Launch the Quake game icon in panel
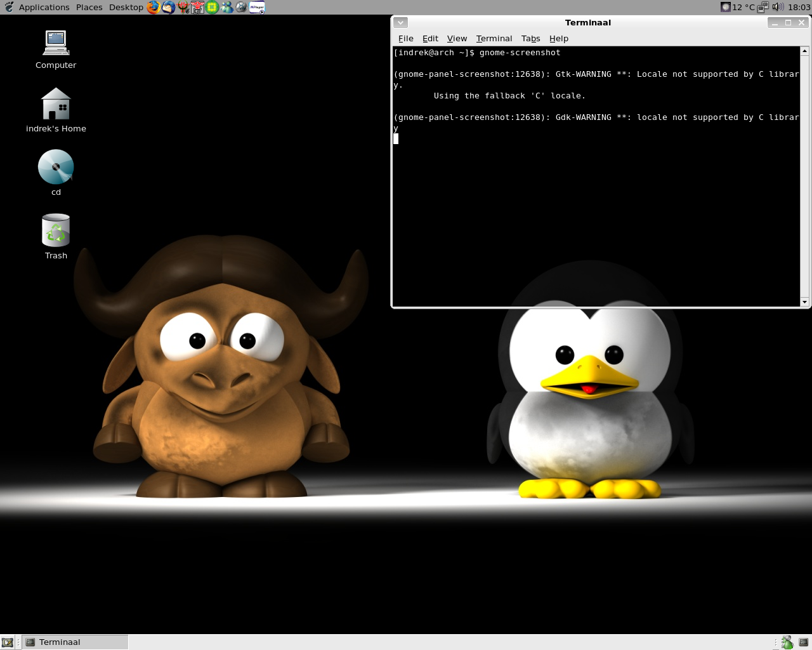This screenshot has width=812, height=650. [183, 7]
